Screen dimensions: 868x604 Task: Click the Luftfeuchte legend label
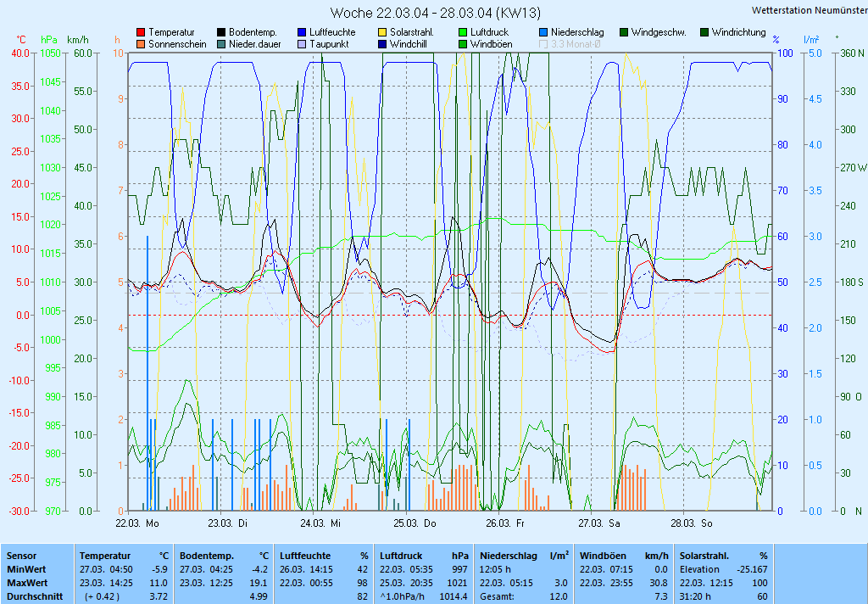(x=332, y=33)
